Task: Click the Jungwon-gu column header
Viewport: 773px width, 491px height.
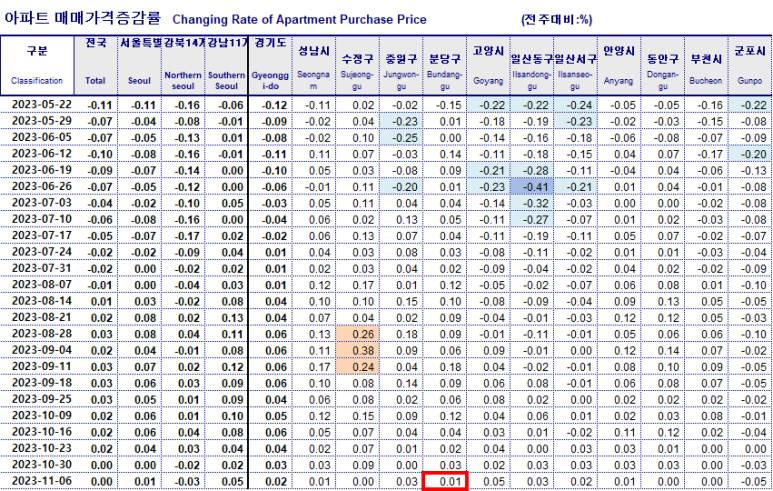Action: pyautogui.click(x=401, y=66)
